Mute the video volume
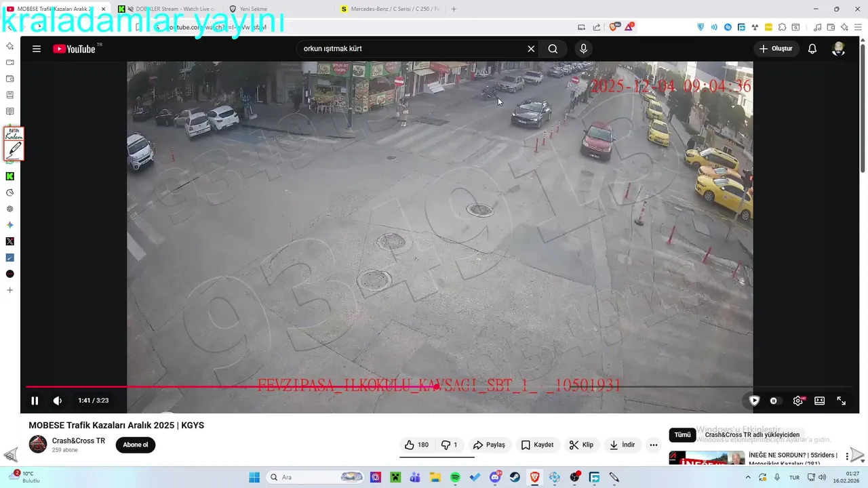The image size is (868, 488). [58, 401]
